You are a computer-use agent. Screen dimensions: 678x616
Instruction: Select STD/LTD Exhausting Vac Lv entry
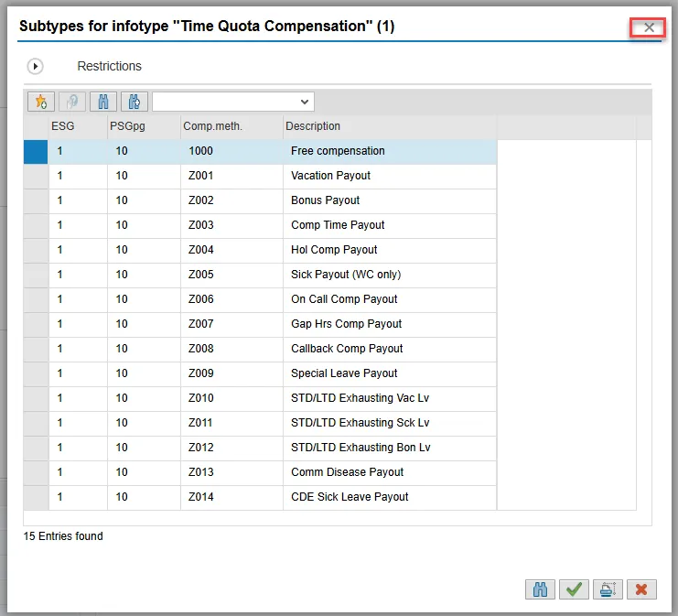click(x=360, y=398)
